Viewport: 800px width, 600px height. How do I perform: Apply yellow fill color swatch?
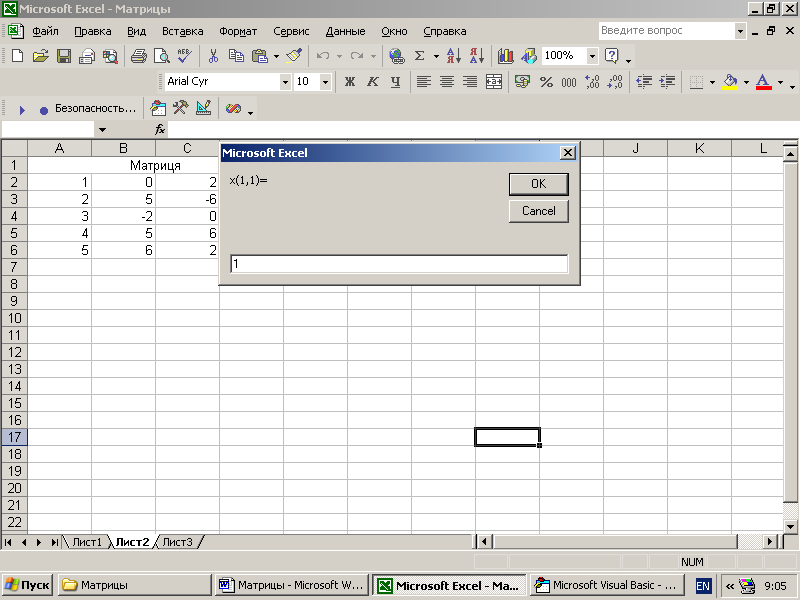point(730,82)
